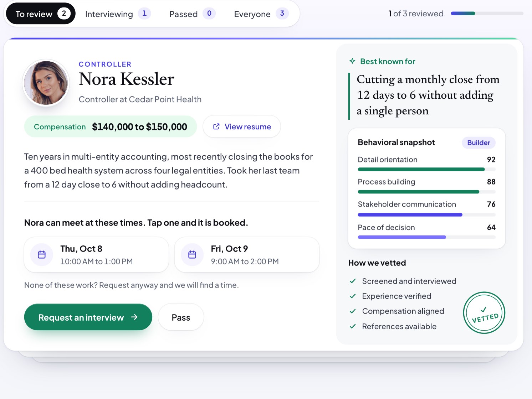The image size is (532, 399).
Task: Click the '1 of 3 reviewed' counter
Action: (416, 14)
